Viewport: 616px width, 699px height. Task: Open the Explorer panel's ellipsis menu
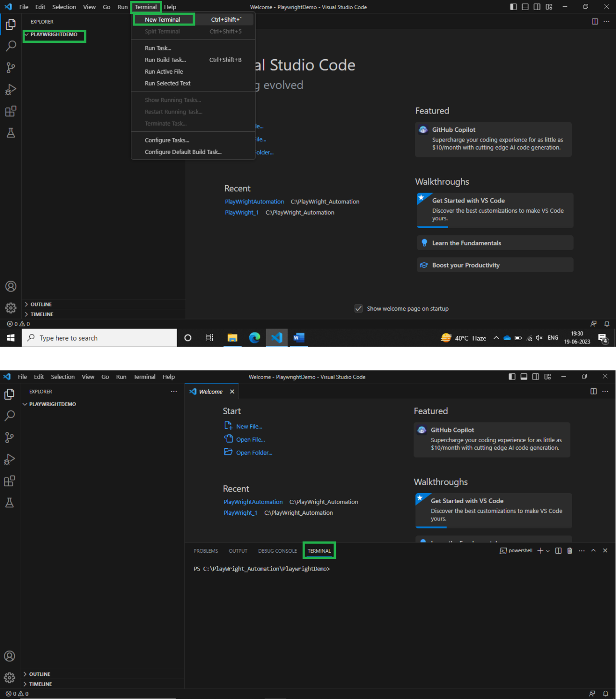click(x=174, y=392)
